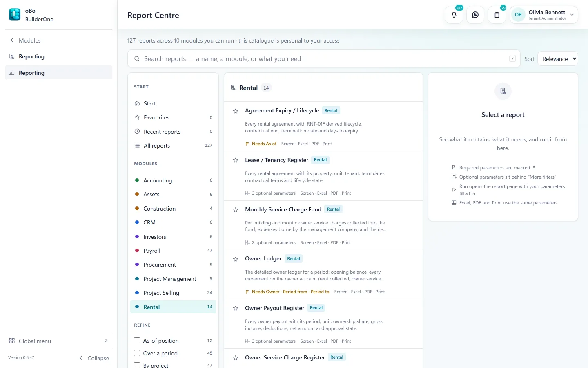The image size is (588, 368).
Task: Select the highlighted Reporting sidebar item
Action: pos(58,73)
